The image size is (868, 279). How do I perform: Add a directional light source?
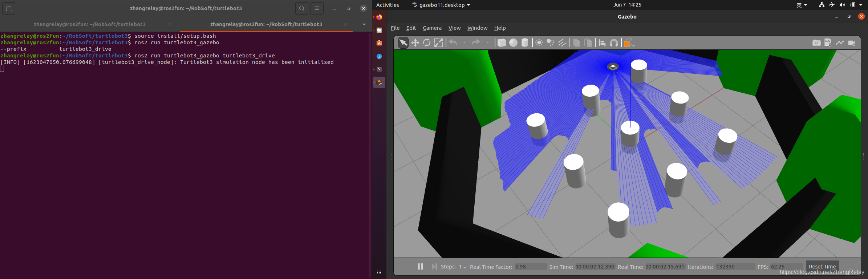pyautogui.click(x=562, y=43)
